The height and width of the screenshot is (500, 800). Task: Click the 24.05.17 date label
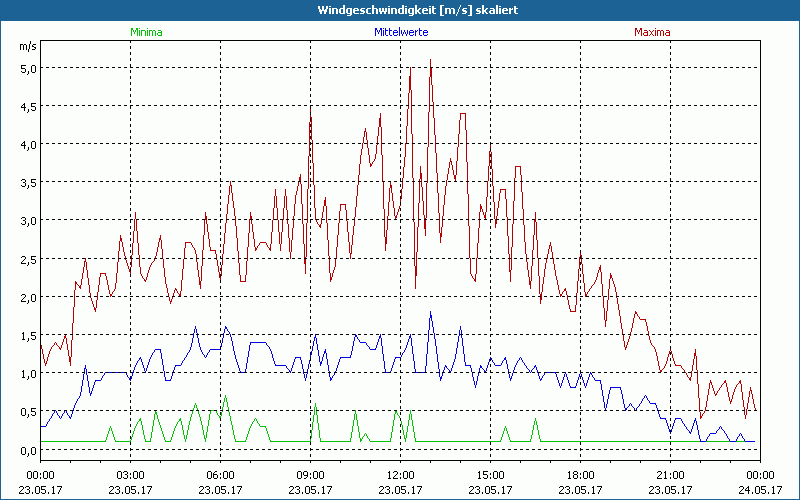pos(760,490)
